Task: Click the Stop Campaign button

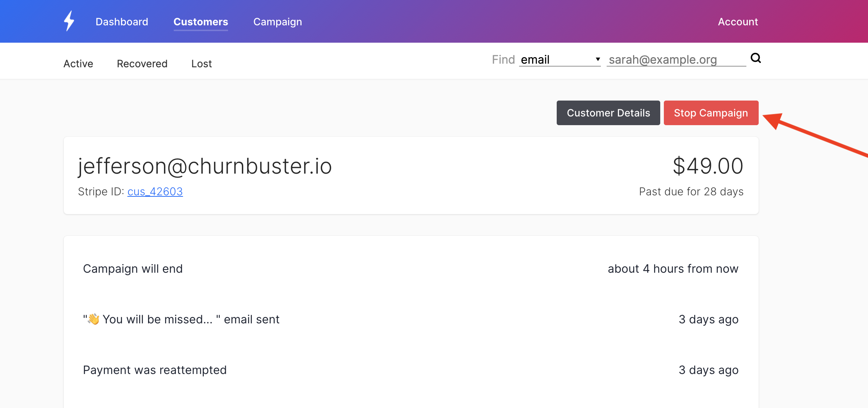Action: 711,113
